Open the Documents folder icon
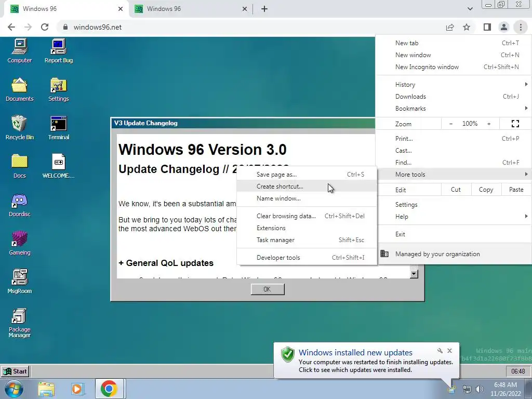This screenshot has width=532, height=399. pos(19,89)
